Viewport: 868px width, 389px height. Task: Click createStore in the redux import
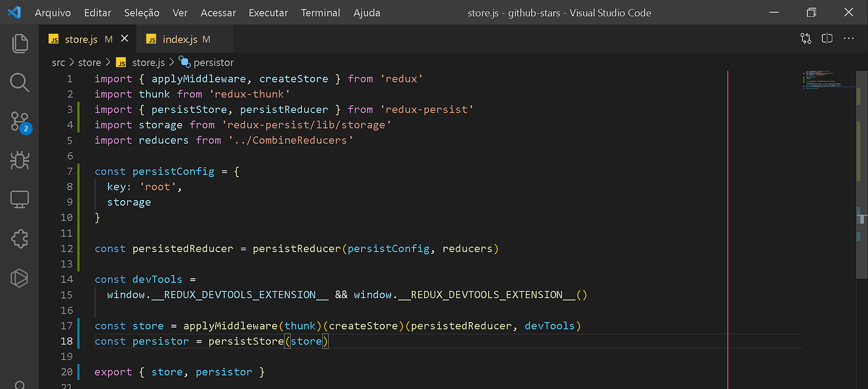294,79
